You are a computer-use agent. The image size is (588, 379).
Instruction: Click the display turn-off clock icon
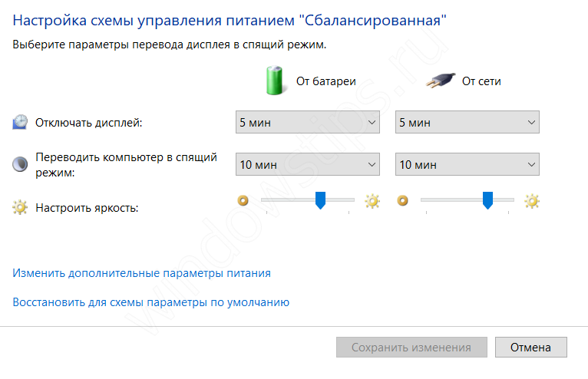(21, 122)
